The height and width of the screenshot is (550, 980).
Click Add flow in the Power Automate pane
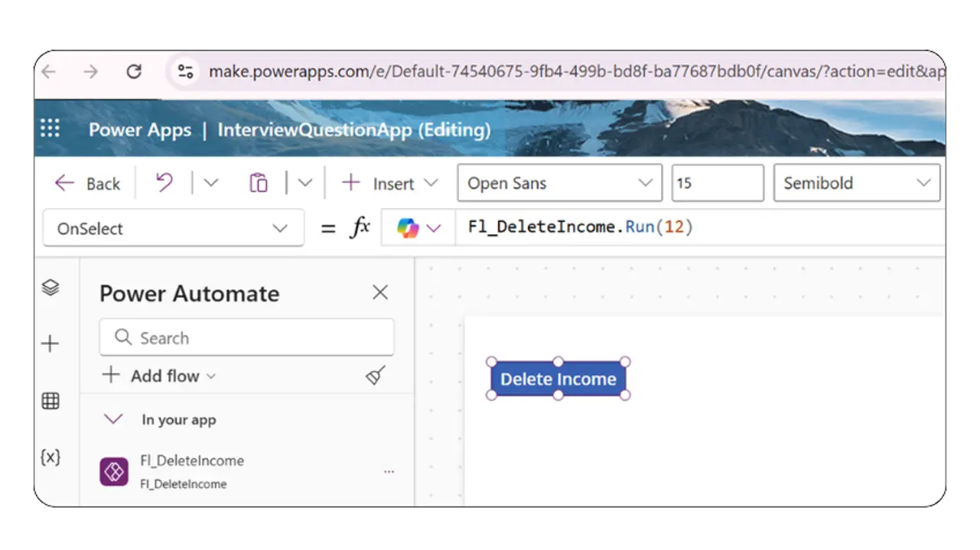[x=158, y=376]
